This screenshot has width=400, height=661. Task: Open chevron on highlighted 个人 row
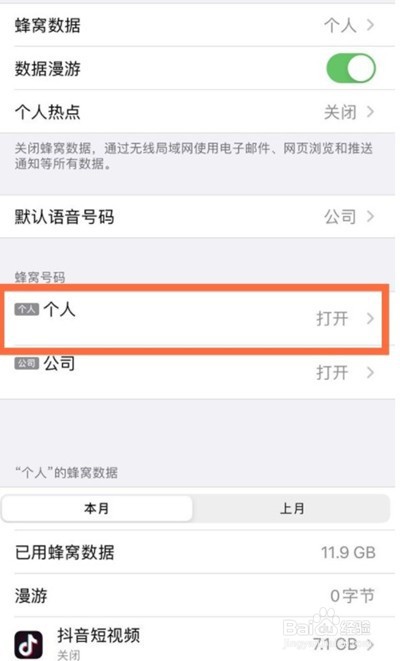tap(370, 318)
